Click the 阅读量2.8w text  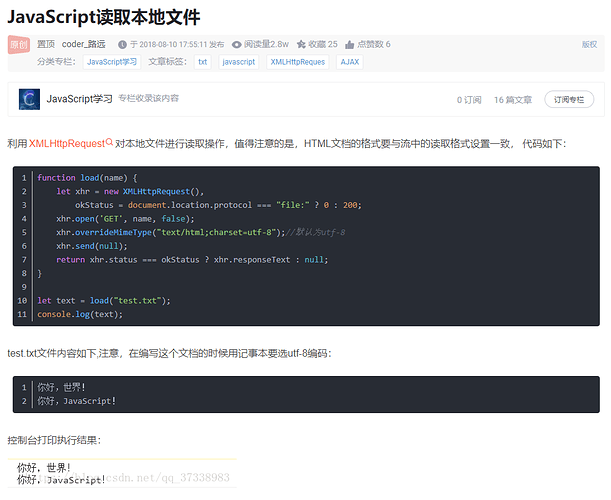click(267, 44)
